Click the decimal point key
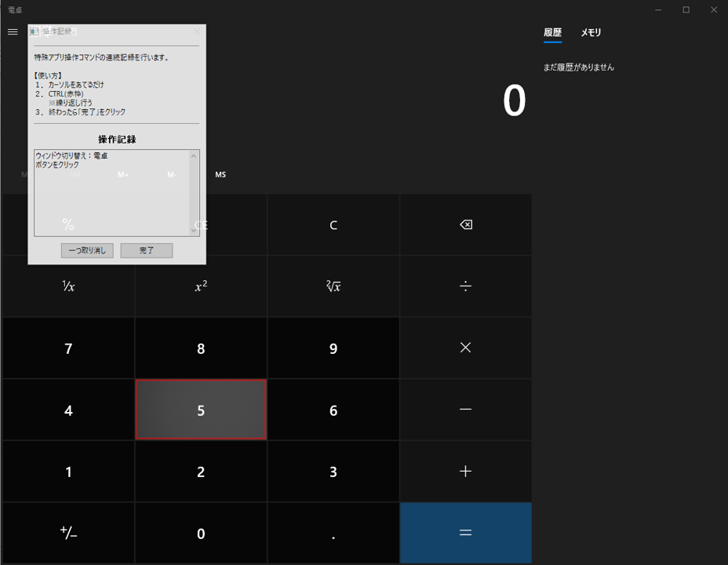The width and height of the screenshot is (728, 565). [333, 533]
